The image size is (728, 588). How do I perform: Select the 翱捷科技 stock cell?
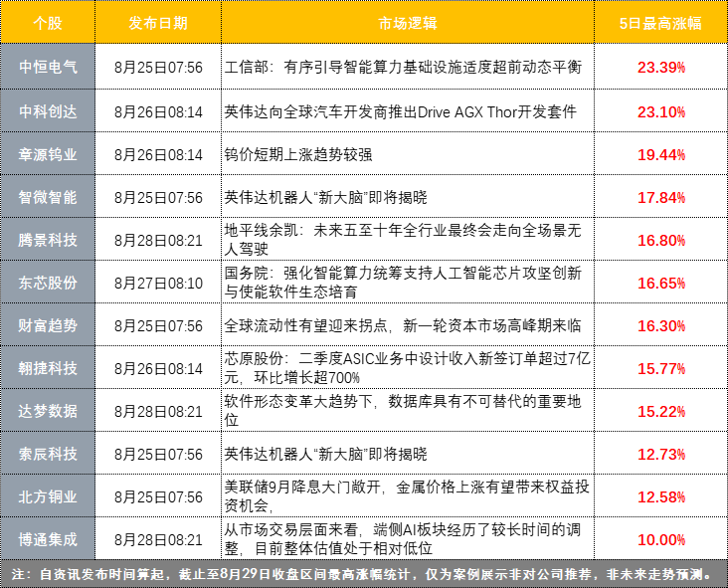48,368
